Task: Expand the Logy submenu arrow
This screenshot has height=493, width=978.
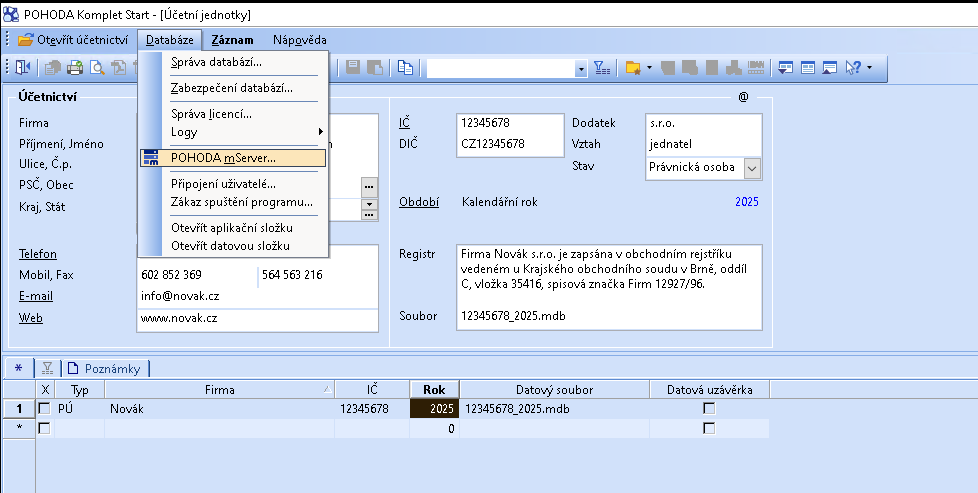Action: pos(321,132)
